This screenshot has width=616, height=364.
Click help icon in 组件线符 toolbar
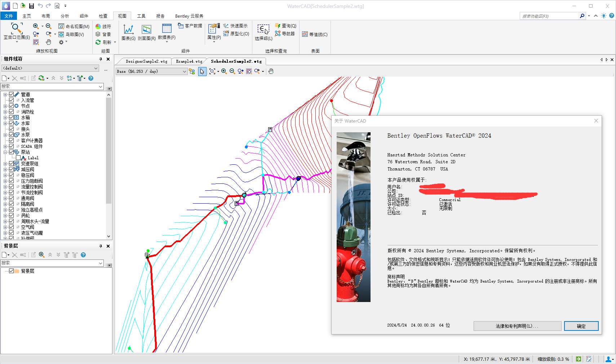point(91,78)
